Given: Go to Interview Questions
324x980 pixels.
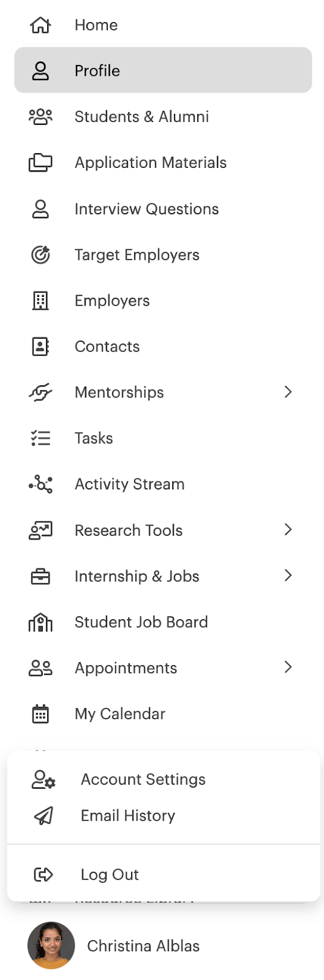Looking at the screenshot, I should point(146,209).
